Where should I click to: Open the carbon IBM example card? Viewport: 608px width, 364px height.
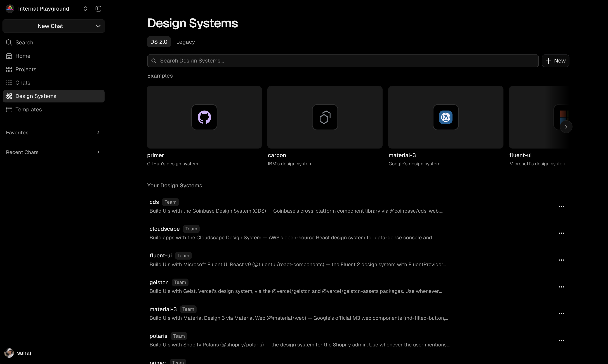[325, 117]
